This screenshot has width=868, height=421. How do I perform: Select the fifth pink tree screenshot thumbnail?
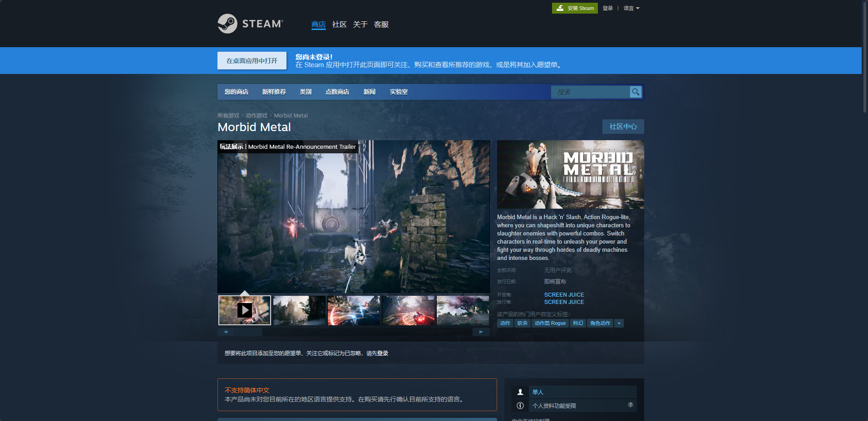(463, 310)
